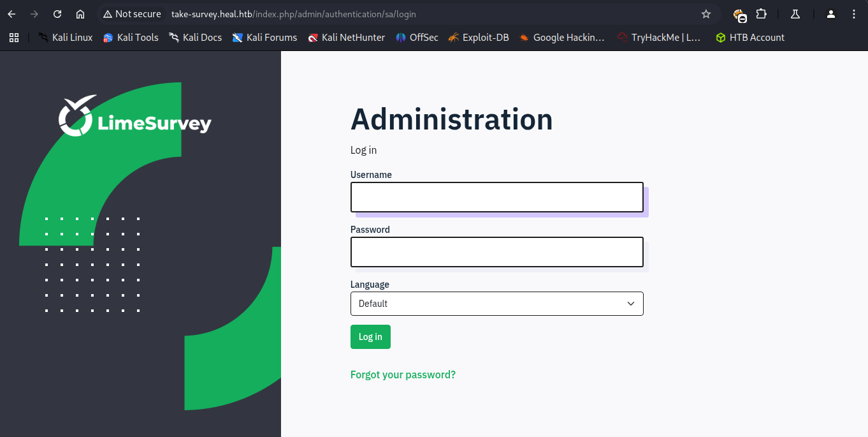Open Exploit-DB bookmark
Image resolution: width=868 pixels, height=437 pixels.
tap(478, 38)
